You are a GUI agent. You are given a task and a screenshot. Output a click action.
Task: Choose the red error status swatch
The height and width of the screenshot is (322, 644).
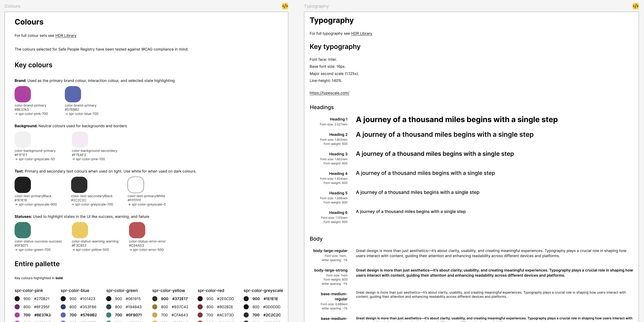tap(137, 230)
